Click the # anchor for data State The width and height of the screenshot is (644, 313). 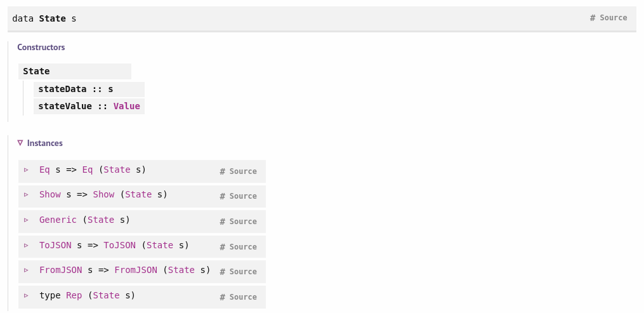[x=593, y=18]
